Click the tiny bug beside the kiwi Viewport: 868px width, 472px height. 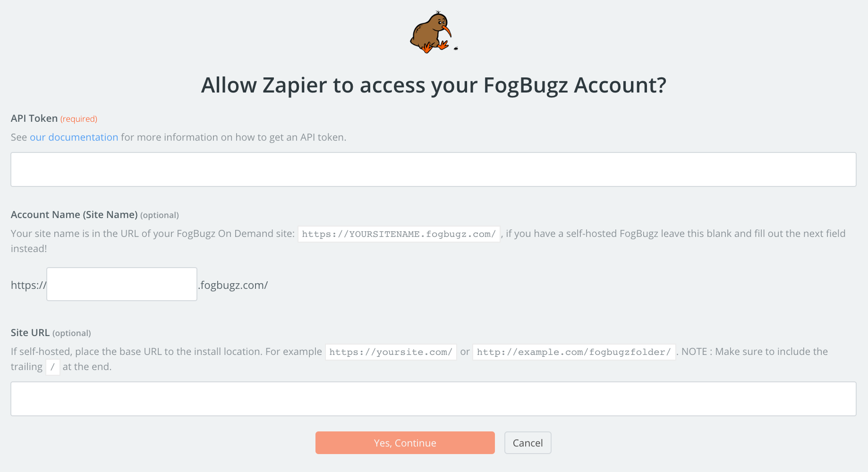456,48
